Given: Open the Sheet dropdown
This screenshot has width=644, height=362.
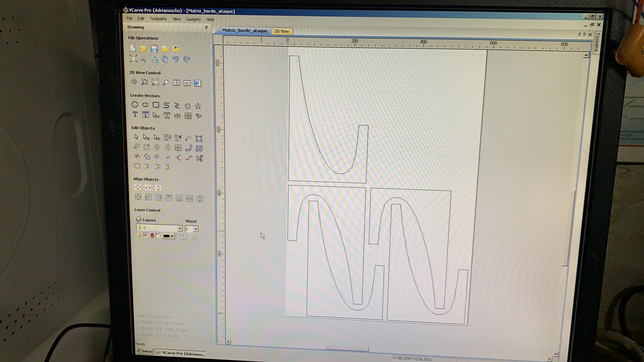Looking at the screenshot, I should click(x=196, y=229).
